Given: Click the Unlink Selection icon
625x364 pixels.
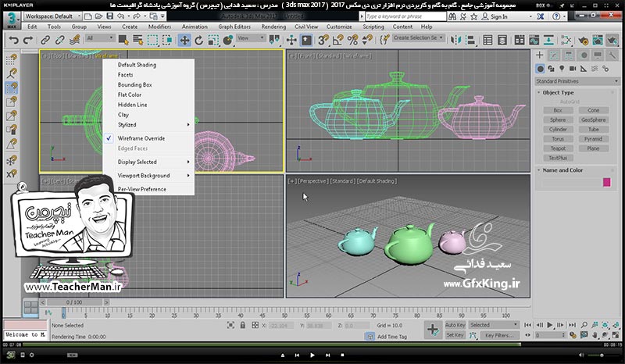Looking at the screenshot, I should [x=60, y=41].
